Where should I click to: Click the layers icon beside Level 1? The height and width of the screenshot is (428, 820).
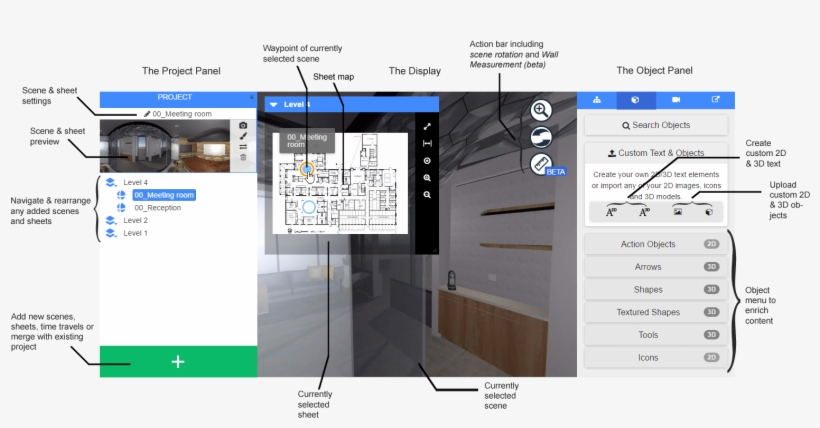pos(110,233)
